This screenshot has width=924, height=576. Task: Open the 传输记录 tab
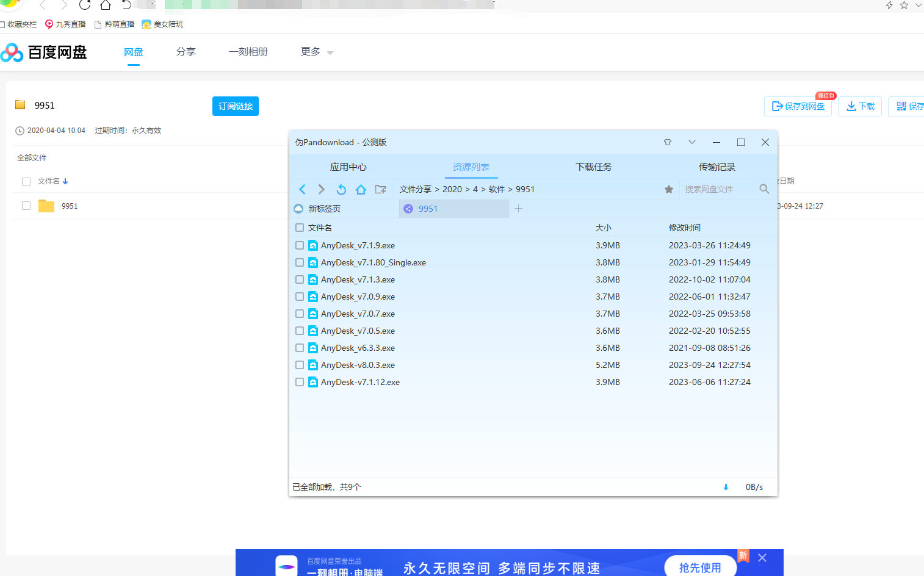tap(716, 167)
